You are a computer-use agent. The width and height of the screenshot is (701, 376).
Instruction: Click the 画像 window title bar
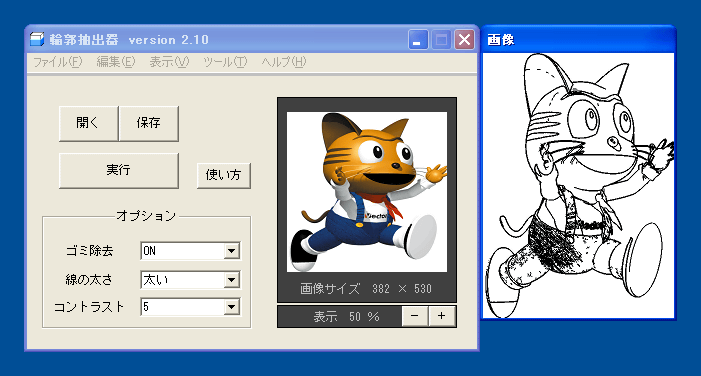(x=578, y=40)
